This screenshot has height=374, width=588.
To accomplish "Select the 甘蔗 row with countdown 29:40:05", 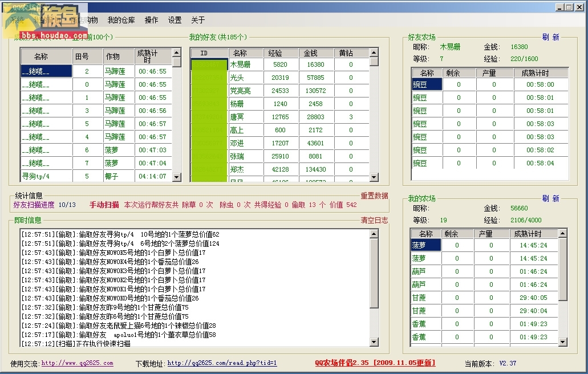I will tap(485, 298).
